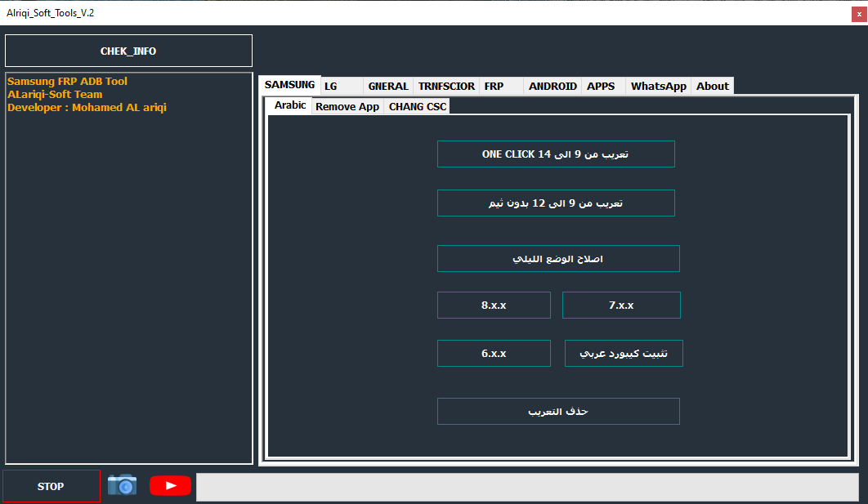This screenshot has width=868, height=504.
Task: Open the WhatsApp tab
Action: tap(657, 86)
